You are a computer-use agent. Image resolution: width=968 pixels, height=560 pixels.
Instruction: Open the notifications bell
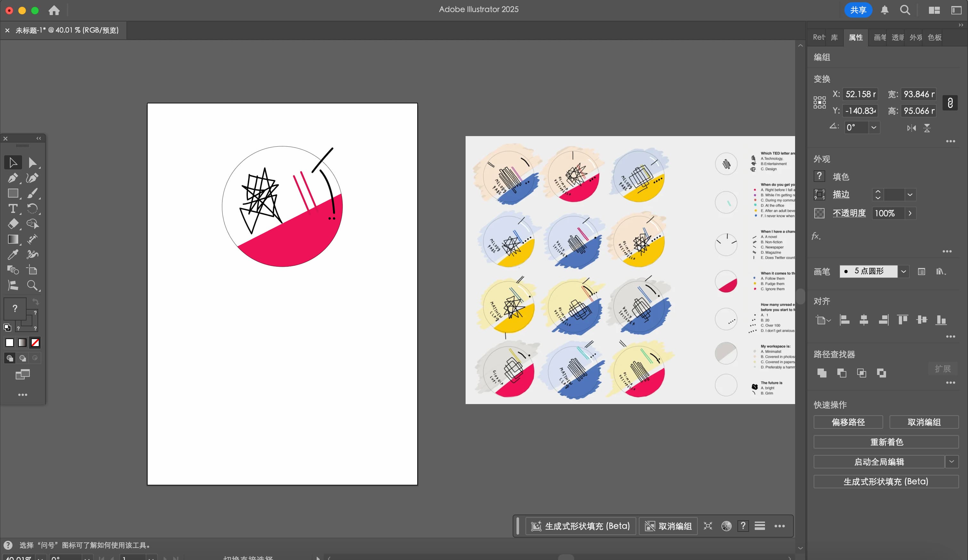[x=885, y=10]
